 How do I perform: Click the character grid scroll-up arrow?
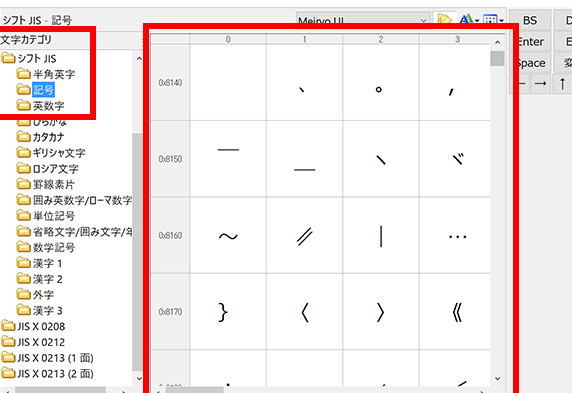498,43
